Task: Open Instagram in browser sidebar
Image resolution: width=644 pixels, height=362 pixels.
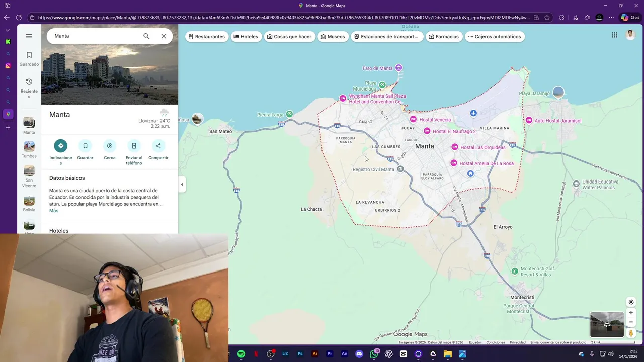Action: pos(8,66)
